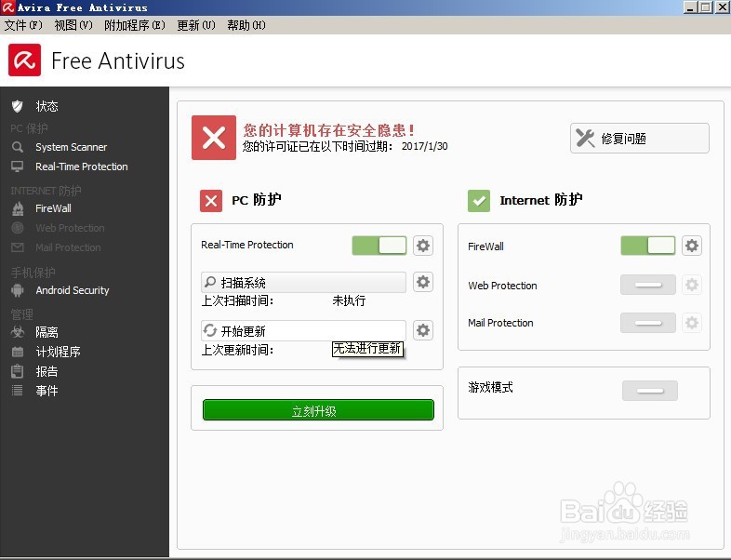This screenshot has height=560, width=731.
Task: Click the calendar icon beside 计划程序
Action: (18, 352)
